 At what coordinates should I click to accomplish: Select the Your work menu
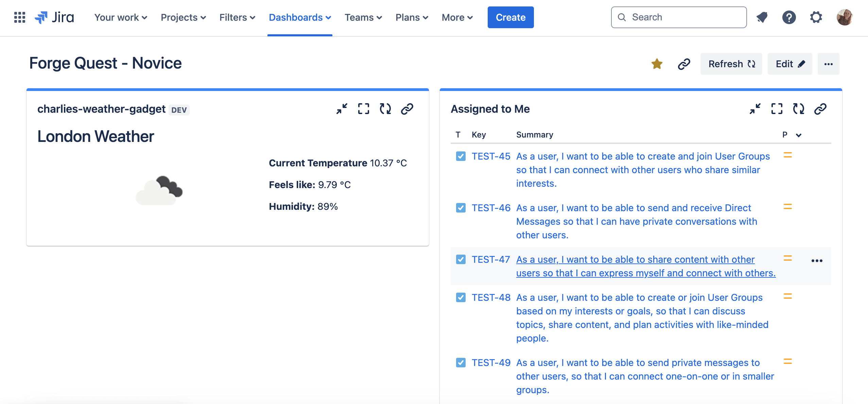(x=119, y=17)
